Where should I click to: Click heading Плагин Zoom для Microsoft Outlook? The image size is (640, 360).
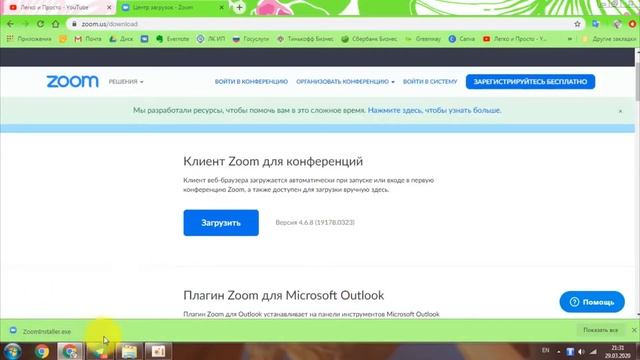pos(283,296)
